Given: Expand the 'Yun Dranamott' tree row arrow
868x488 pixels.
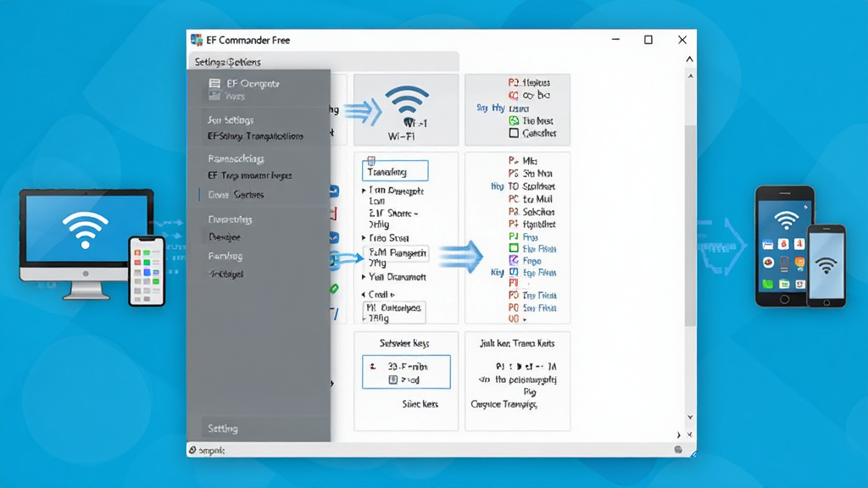Looking at the screenshot, I should click(x=364, y=277).
